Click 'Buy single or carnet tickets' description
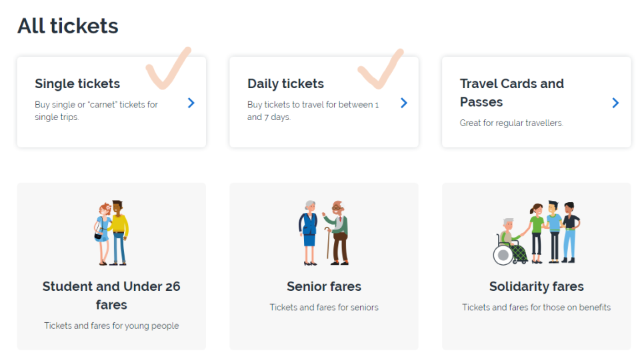This screenshot has height=353, width=644. click(96, 111)
